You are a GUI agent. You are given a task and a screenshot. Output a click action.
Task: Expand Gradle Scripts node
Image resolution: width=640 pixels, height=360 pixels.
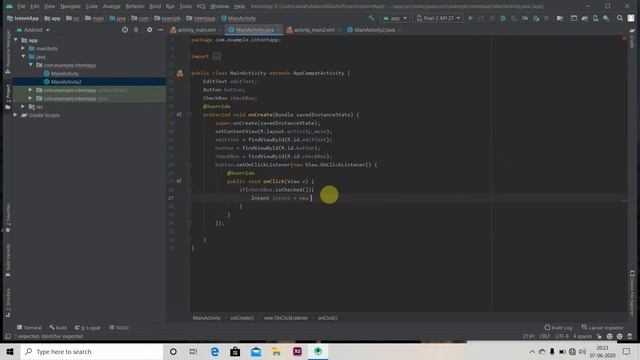(x=16, y=115)
